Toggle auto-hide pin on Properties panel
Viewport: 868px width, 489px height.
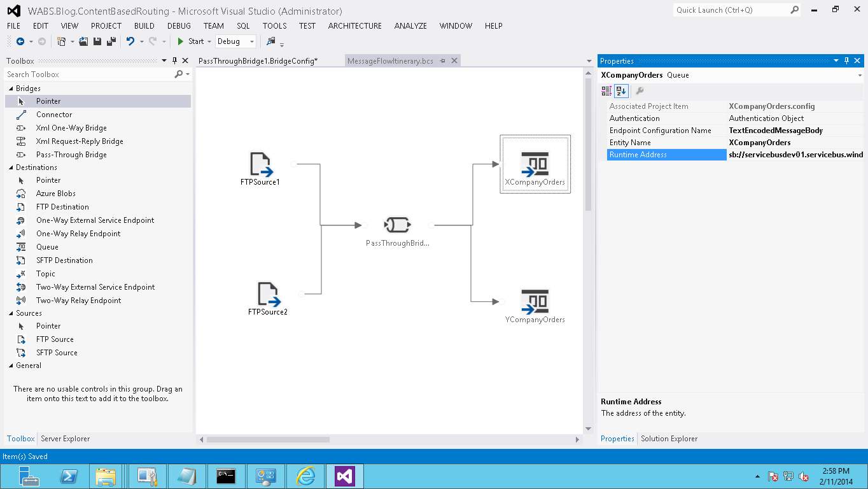[846, 61]
